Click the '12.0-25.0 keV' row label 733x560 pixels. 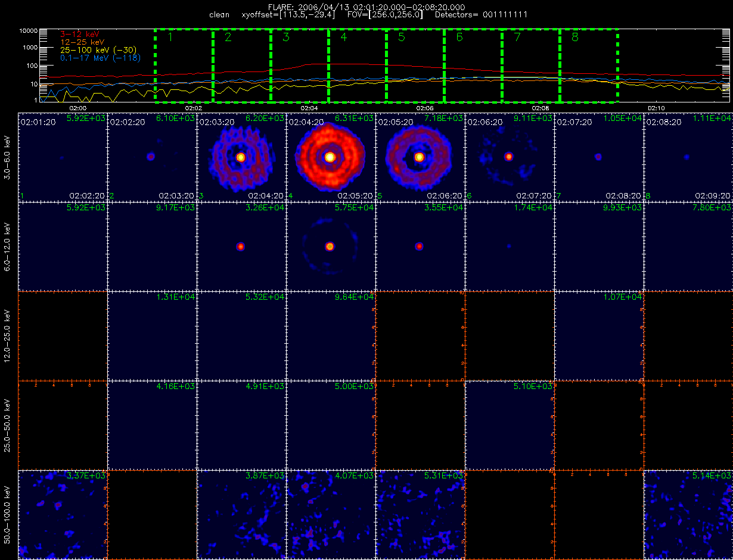click(x=7, y=336)
